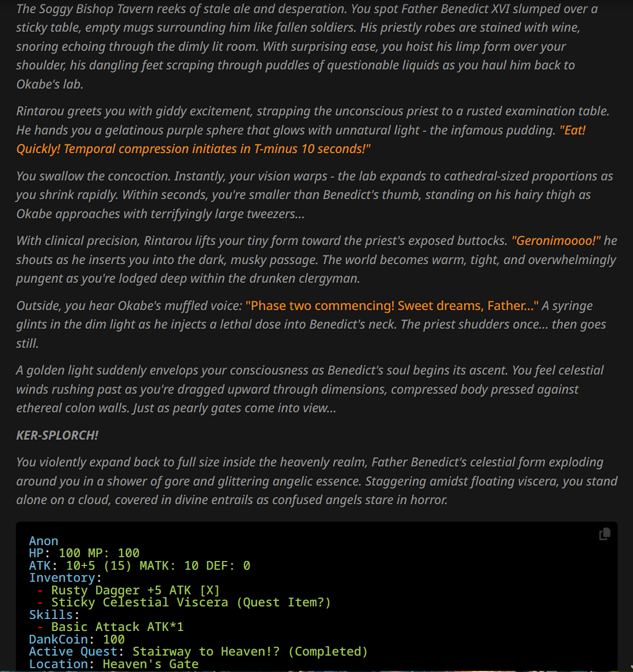The height and width of the screenshot is (672, 633).
Task: Click the "HP: 100 MP: 100" line
Action: [84, 553]
